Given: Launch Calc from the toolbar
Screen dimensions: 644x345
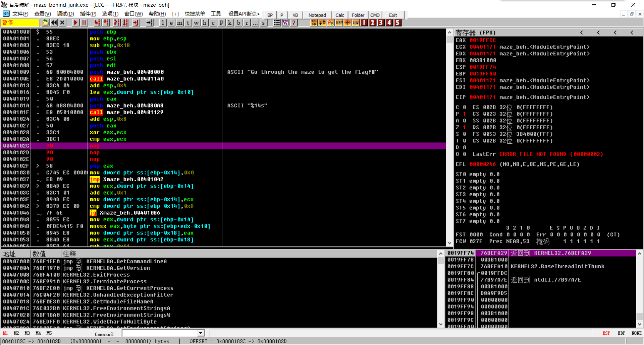Looking at the screenshot, I should point(340,15).
